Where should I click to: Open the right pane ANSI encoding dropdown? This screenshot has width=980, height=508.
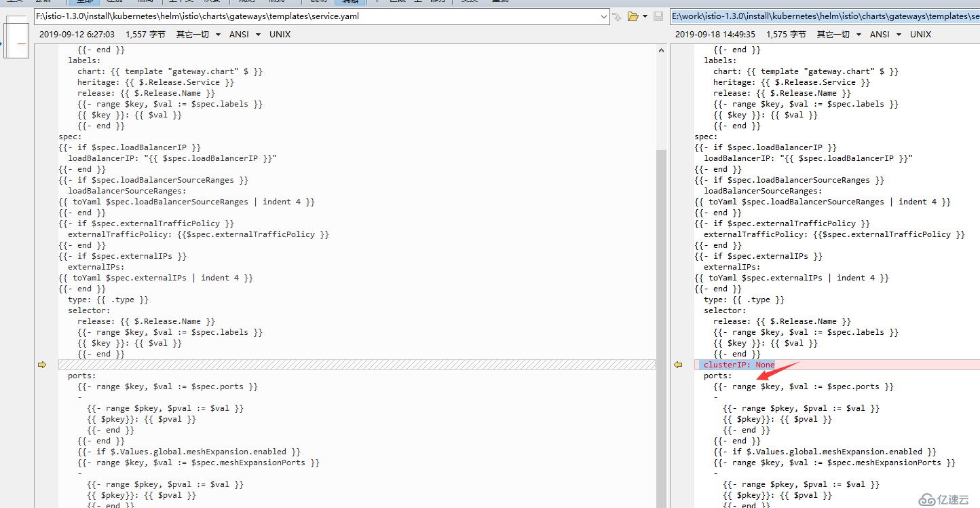[x=886, y=34]
